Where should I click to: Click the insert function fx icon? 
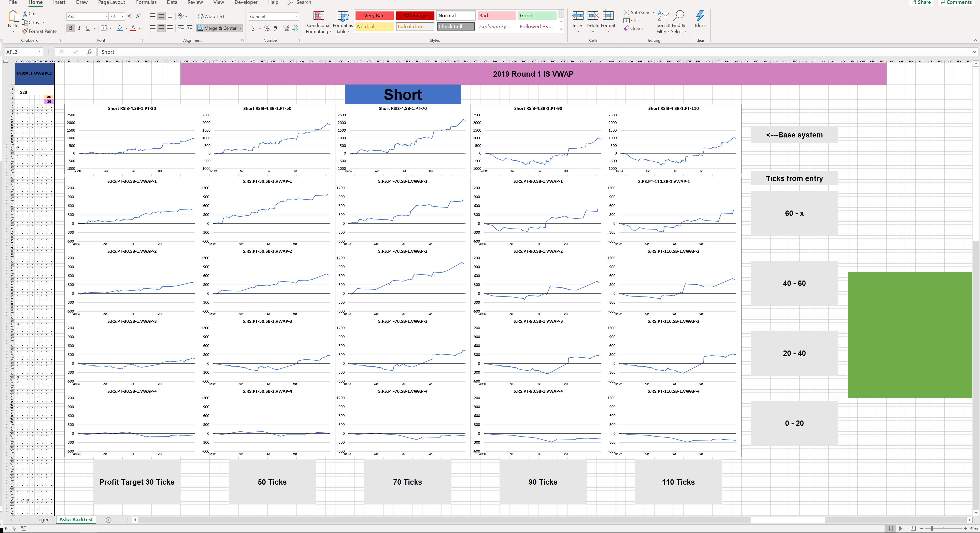click(x=89, y=52)
